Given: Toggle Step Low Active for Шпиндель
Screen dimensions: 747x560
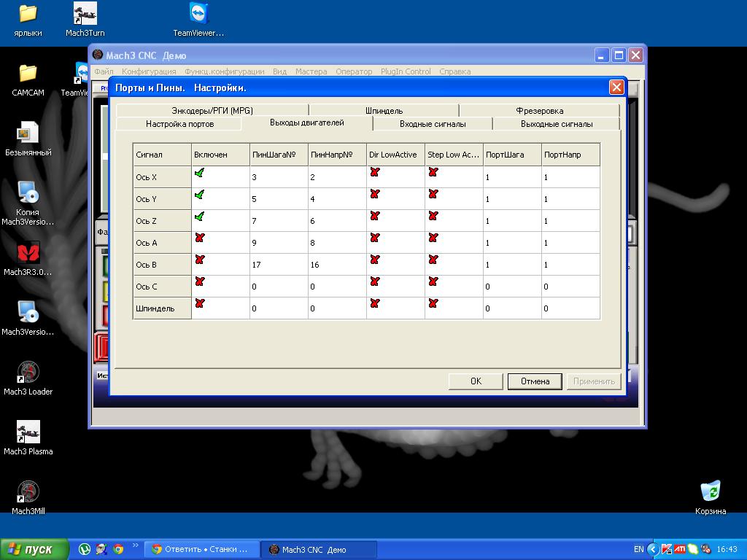Looking at the screenshot, I should (433, 303).
